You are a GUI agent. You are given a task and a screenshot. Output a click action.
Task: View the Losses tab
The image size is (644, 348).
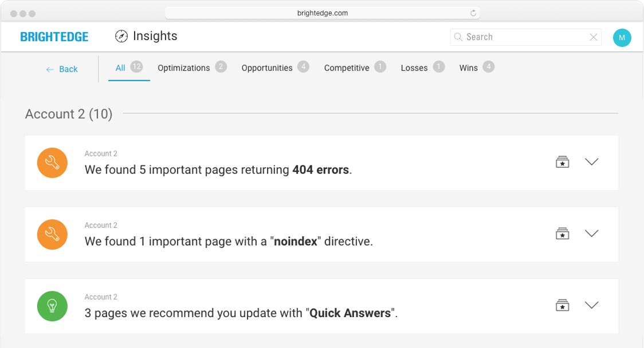click(x=414, y=68)
